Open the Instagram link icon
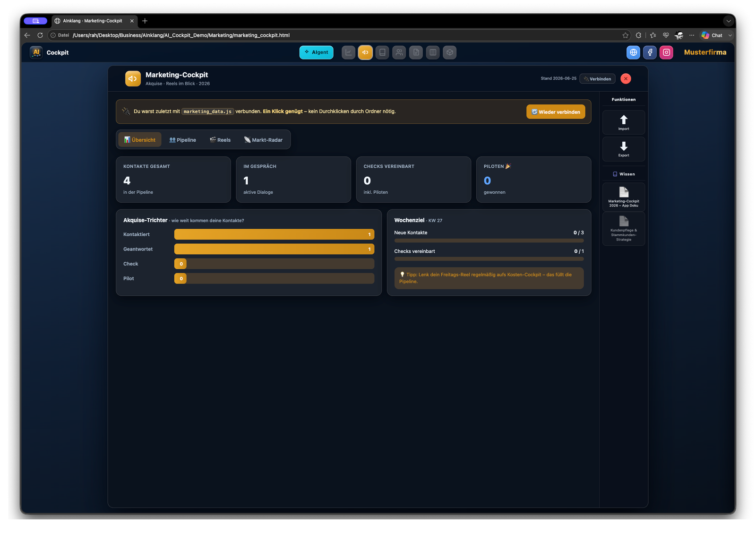Image resolution: width=756 pixels, height=541 pixels. point(666,52)
